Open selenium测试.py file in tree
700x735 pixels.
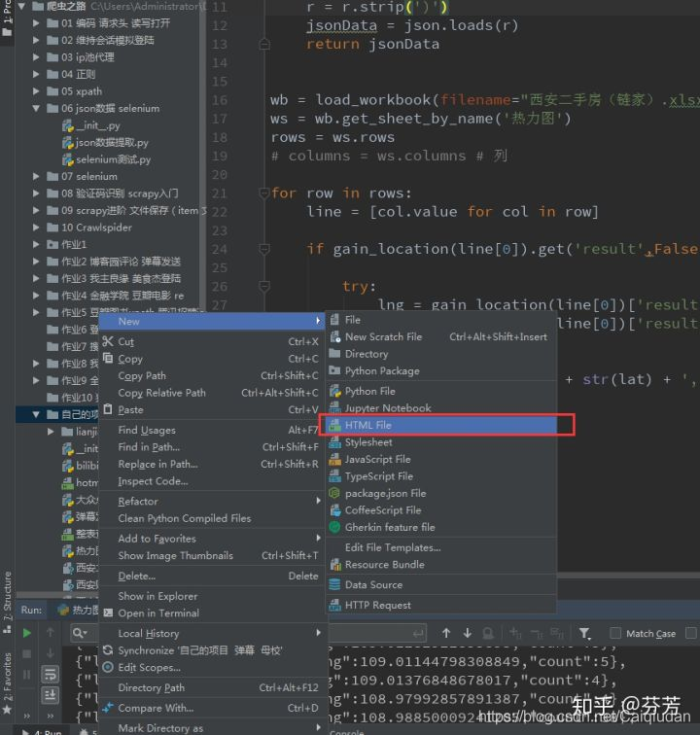pyautogui.click(x=107, y=159)
